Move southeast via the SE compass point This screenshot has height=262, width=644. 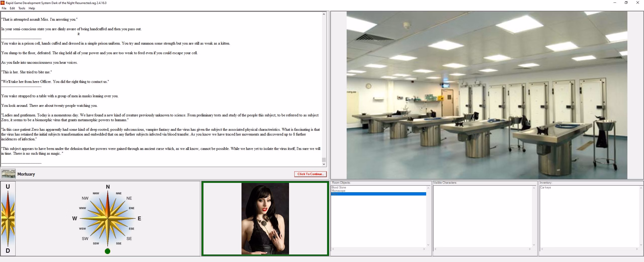click(x=129, y=239)
